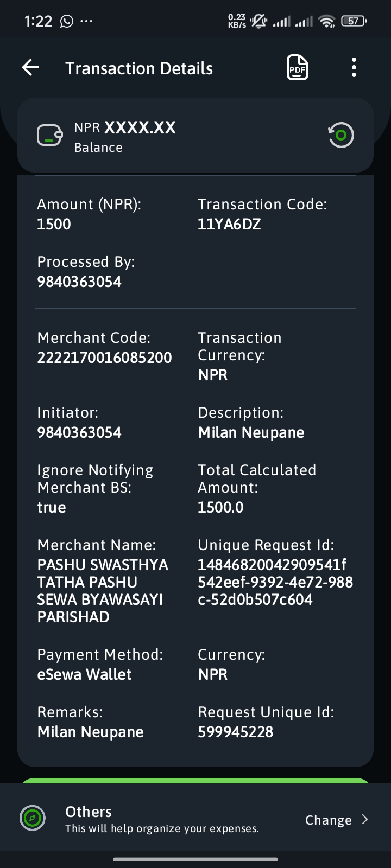
Task: Tap the battery indicator icon
Action: (354, 21)
